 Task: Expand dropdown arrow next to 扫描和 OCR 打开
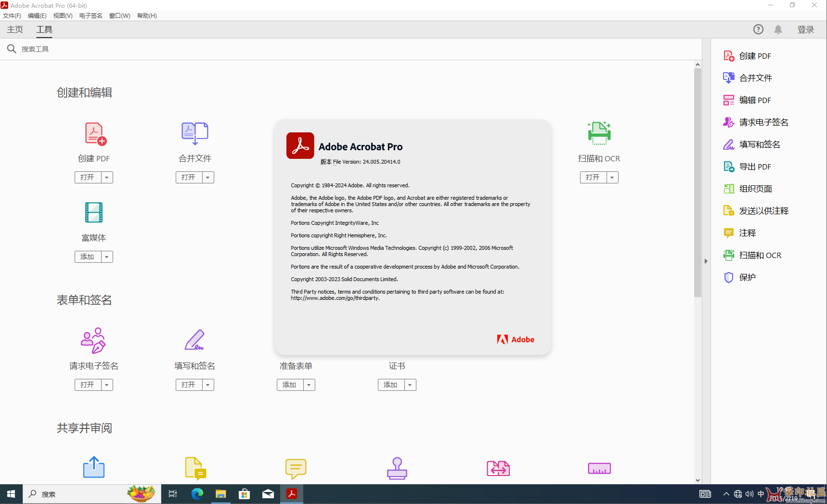612,178
